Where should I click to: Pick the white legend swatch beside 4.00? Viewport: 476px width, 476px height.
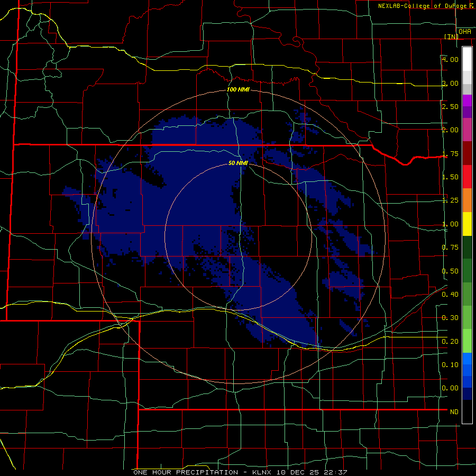[467, 59]
